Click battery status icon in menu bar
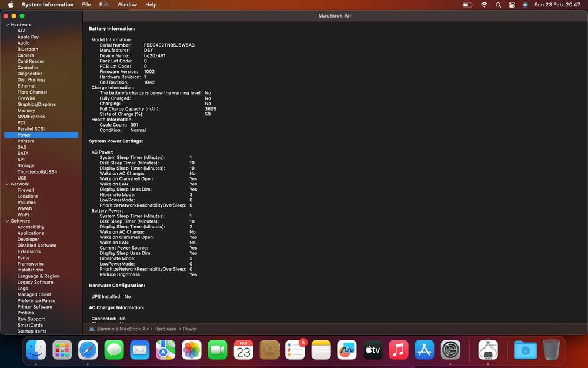 tap(467, 5)
